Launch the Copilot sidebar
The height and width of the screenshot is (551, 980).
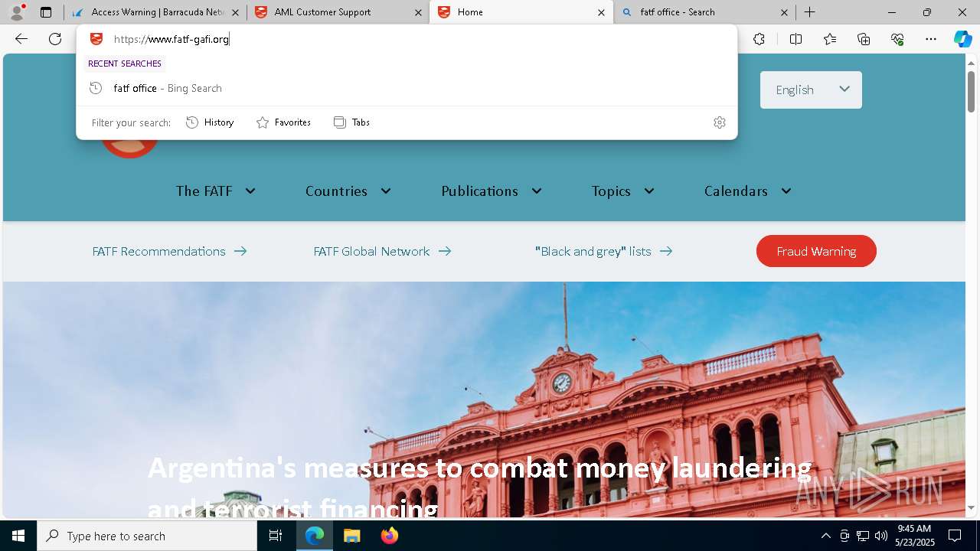point(962,39)
